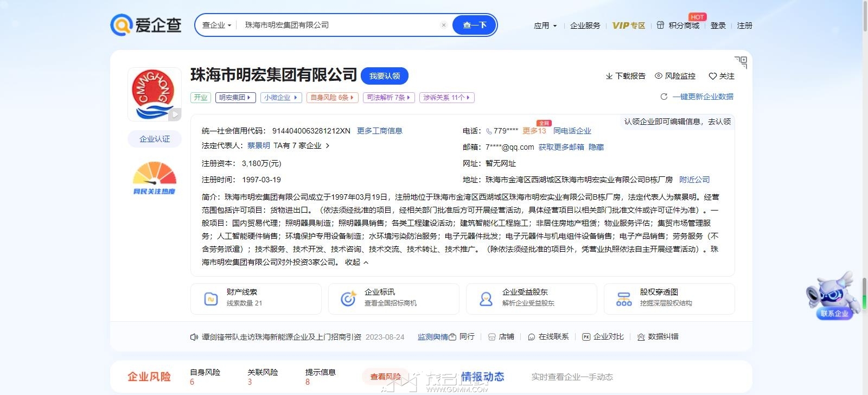Go to 积分商城 from top navigation
The image size is (868, 395).
[684, 26]
